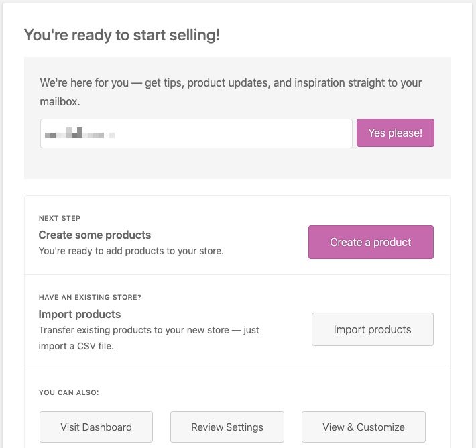Choose the 'View & Customize' button

[x=363, y=427]
